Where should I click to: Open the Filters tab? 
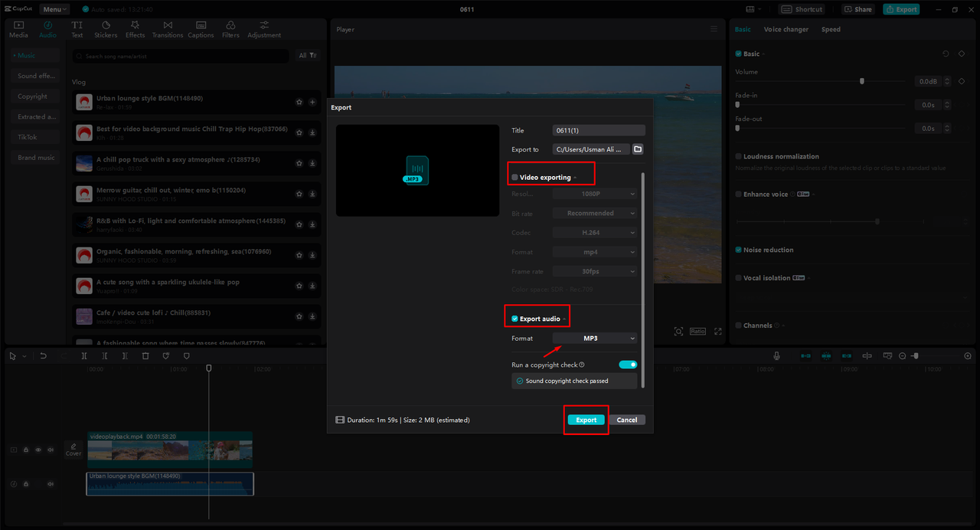coord(230,30)
